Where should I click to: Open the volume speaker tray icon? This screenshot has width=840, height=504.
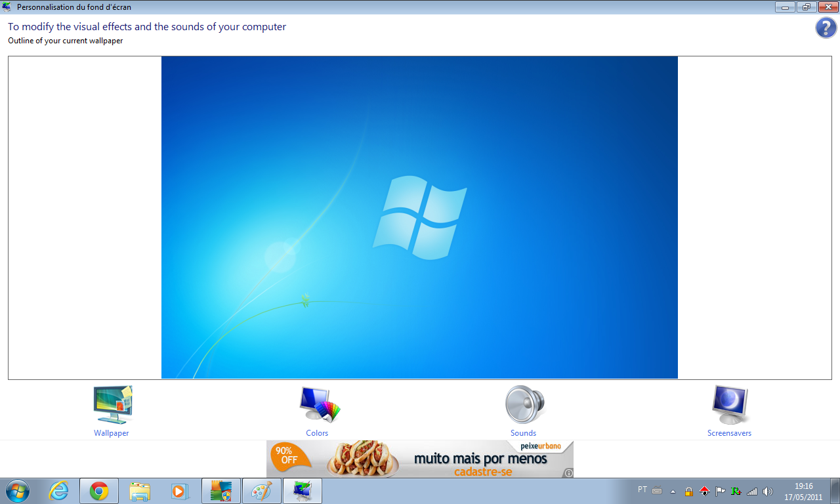click(x=768, y=492)
